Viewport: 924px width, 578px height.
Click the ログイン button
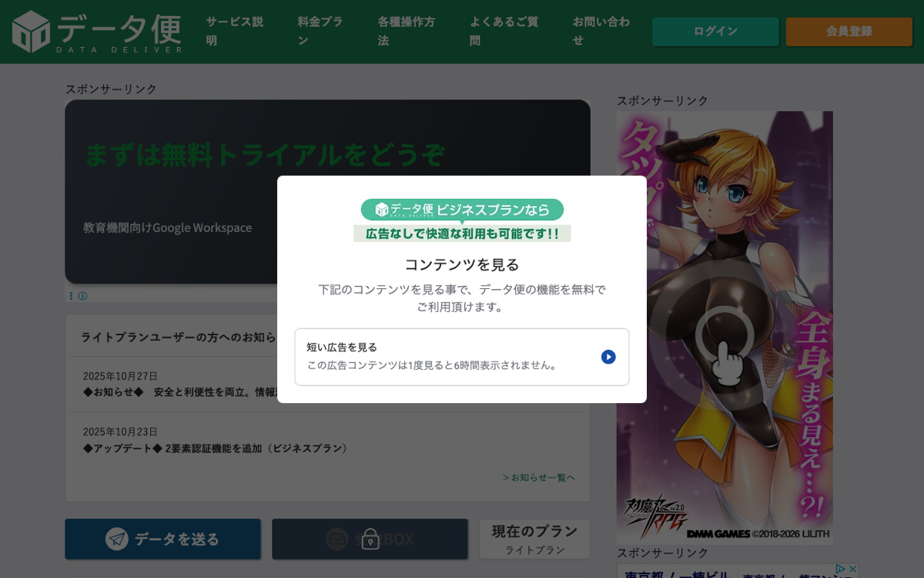point(715,32)
